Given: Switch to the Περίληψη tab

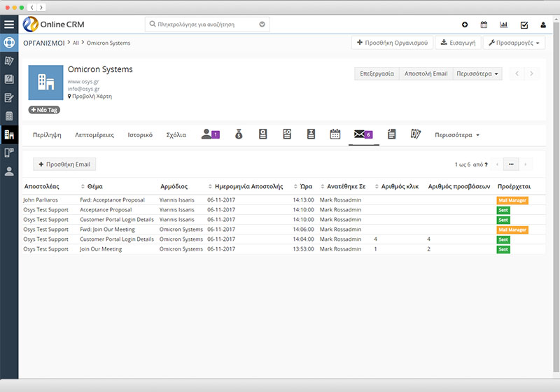Looking at the screenshot, I should click(x=47, y=135).
